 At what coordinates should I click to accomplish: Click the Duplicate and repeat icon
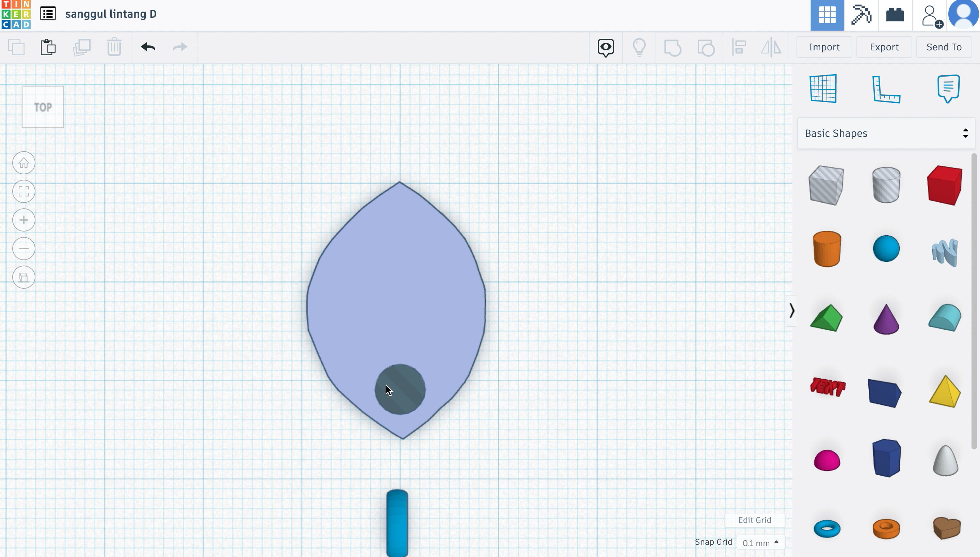click(82, 47)
